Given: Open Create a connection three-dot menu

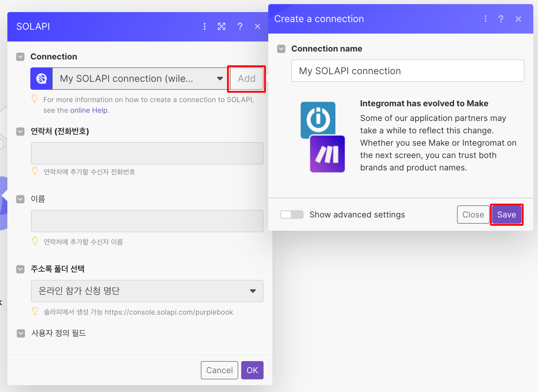Looking at the screenshot, I should 485,19.
